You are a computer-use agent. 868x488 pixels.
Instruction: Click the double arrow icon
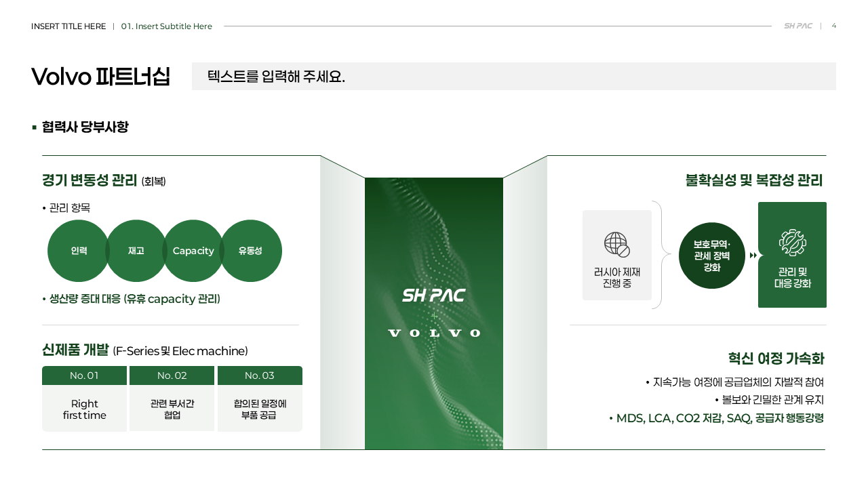(753, 256)
